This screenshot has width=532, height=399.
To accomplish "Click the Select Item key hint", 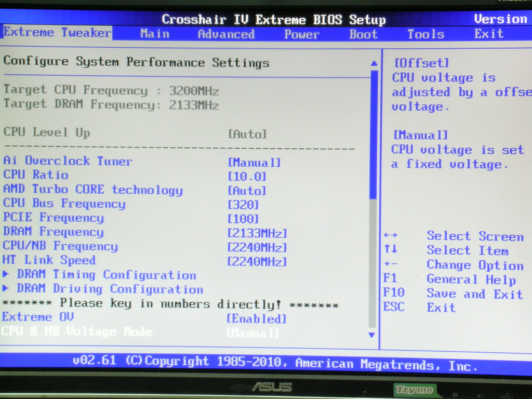I will tap(446, 250).
